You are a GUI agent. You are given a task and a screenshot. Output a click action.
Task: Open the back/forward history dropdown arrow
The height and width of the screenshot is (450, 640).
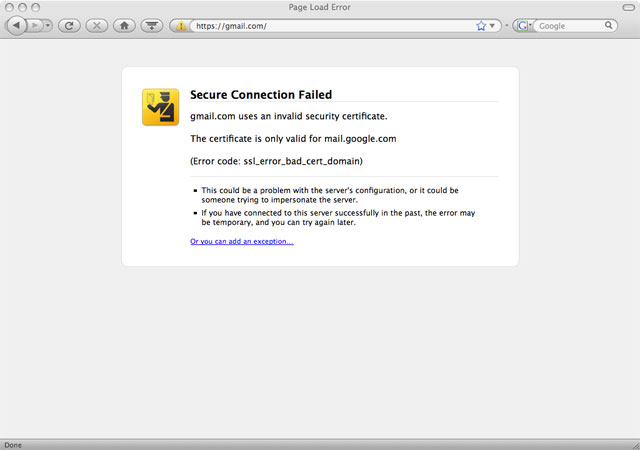coord(48,26)
